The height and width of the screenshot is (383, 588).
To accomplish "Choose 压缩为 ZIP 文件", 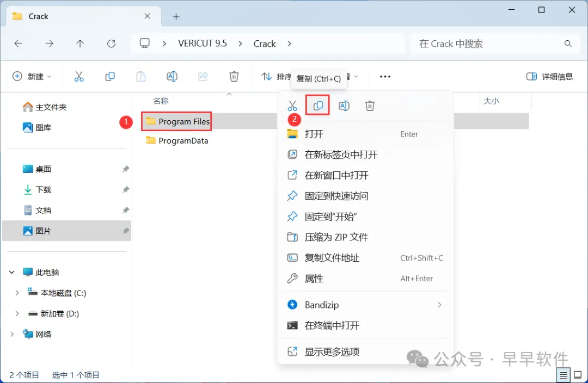I will [366, 237].
